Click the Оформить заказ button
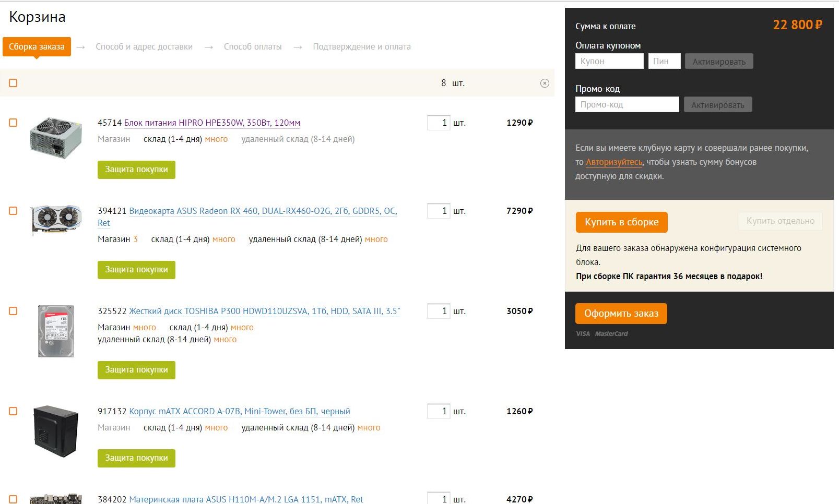 [x=621, y=314]
